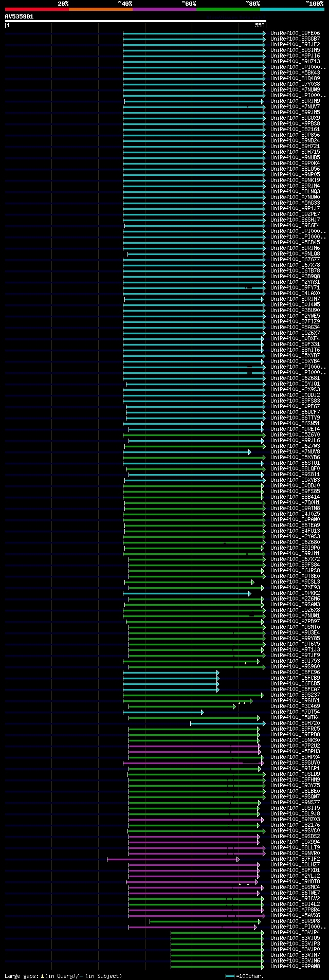Click the red 20% identity legend segment
The image size is (329, 980).
37,9
